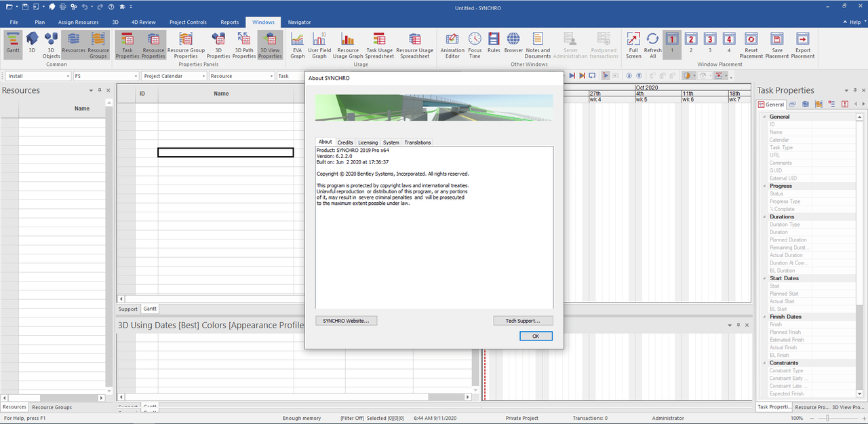Toggle the flag play button in toolbar

[x=606, y=76]
